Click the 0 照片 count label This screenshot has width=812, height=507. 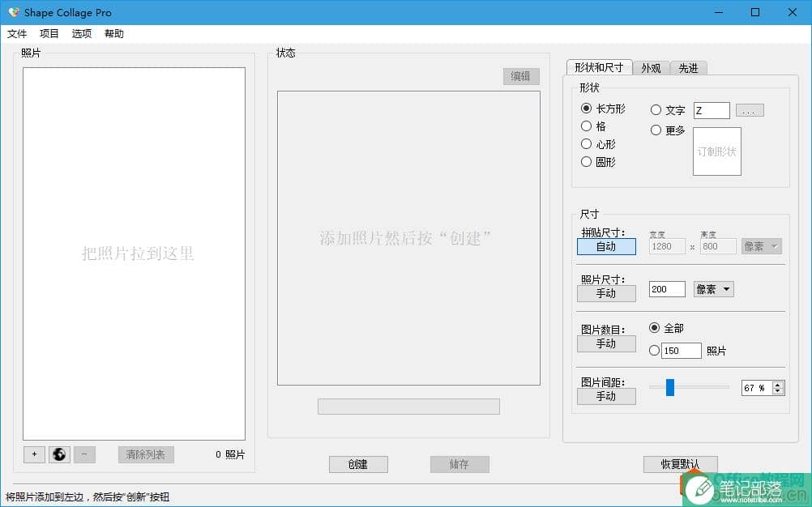click(x=230, y=454)
